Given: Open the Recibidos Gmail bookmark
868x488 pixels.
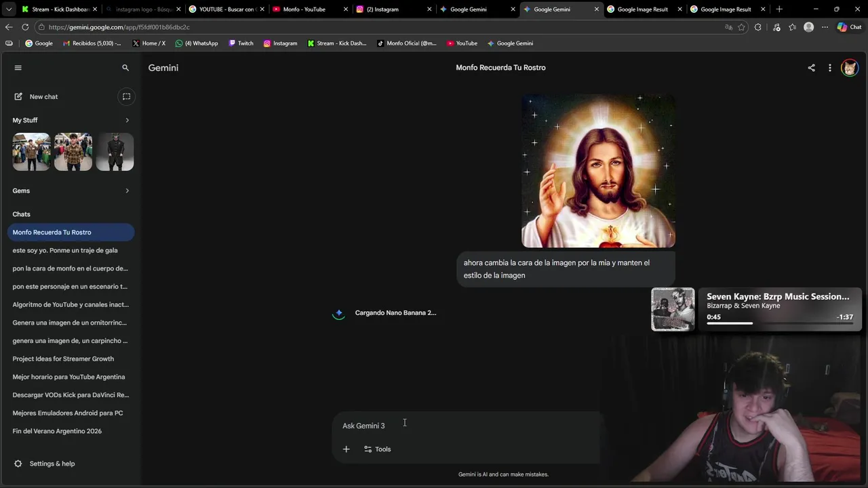Looking at the screenshot, I should pos(92,43).
